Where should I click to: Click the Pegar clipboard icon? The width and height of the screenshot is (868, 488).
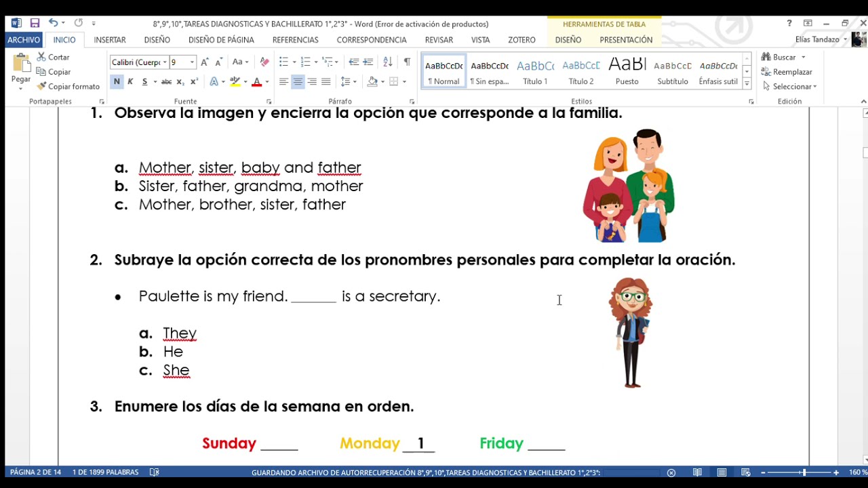click(x=21, y=64)
